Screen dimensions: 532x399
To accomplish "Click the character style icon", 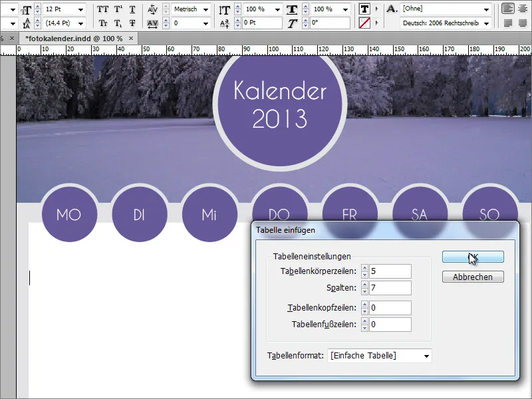I will point(392,9).
